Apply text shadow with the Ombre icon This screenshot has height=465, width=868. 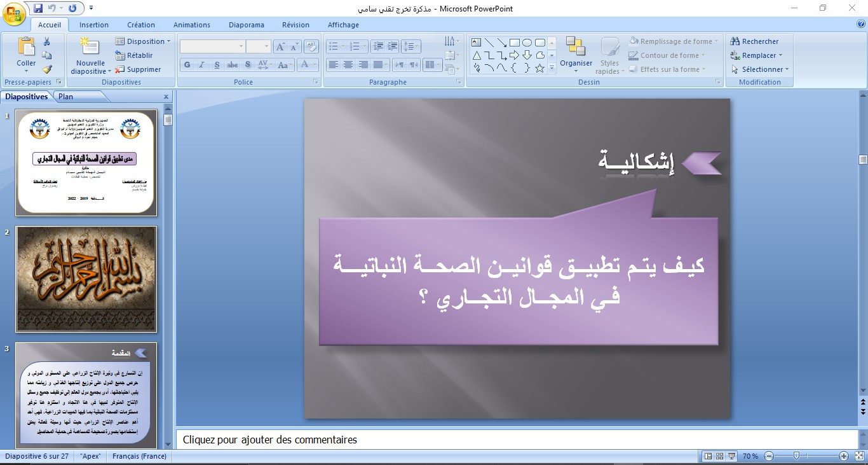(248, 65)
